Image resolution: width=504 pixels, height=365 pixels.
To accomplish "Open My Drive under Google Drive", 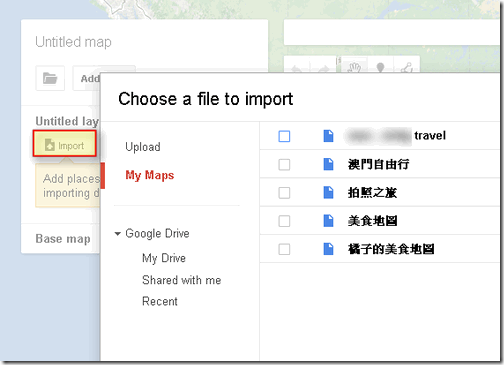I will pos(164,258).
